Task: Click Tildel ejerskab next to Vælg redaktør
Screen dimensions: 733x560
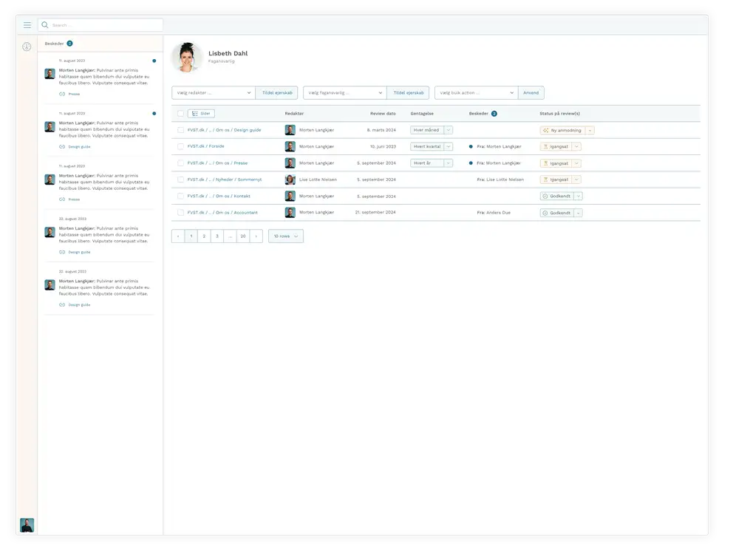Action: point(277,93)
